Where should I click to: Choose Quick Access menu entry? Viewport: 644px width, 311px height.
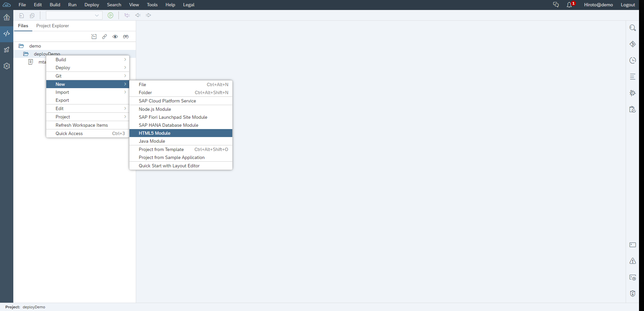click(x=88, y=133)
